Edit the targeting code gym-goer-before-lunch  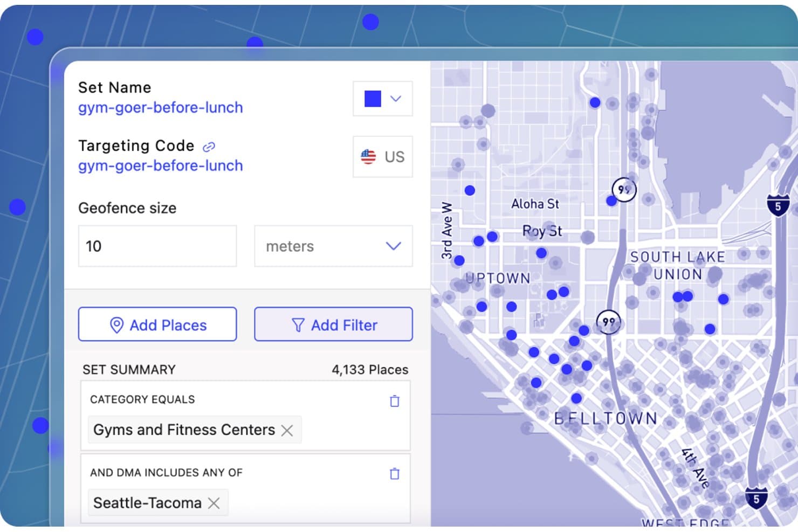[x=161, y=166]
